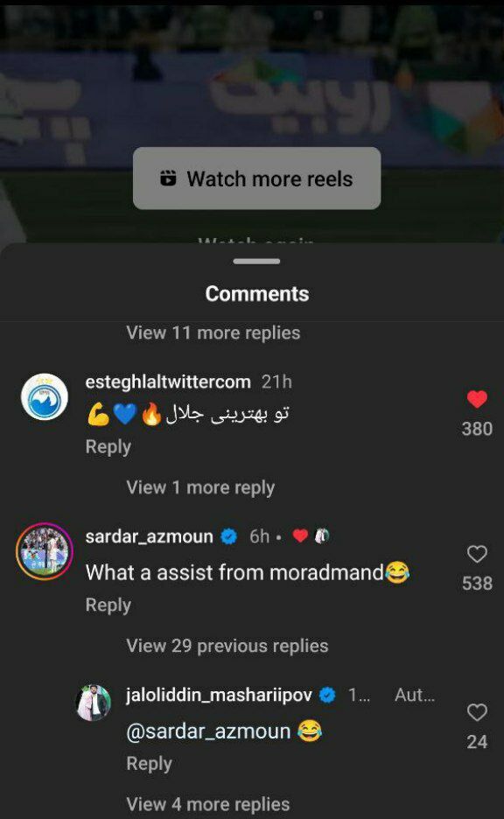Open the sardar_azmoun username link
Viewport: 504px width, 819px height.
click(x=150, y=536)
